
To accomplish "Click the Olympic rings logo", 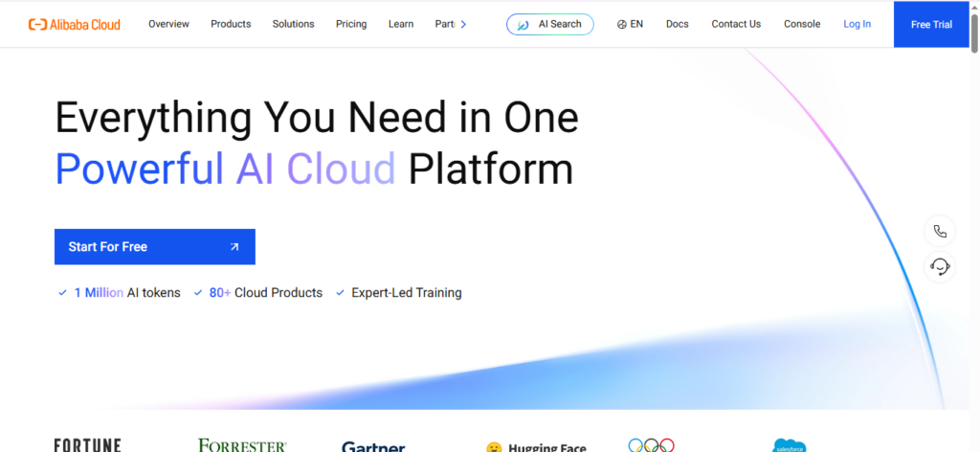I will click(651, 445).
